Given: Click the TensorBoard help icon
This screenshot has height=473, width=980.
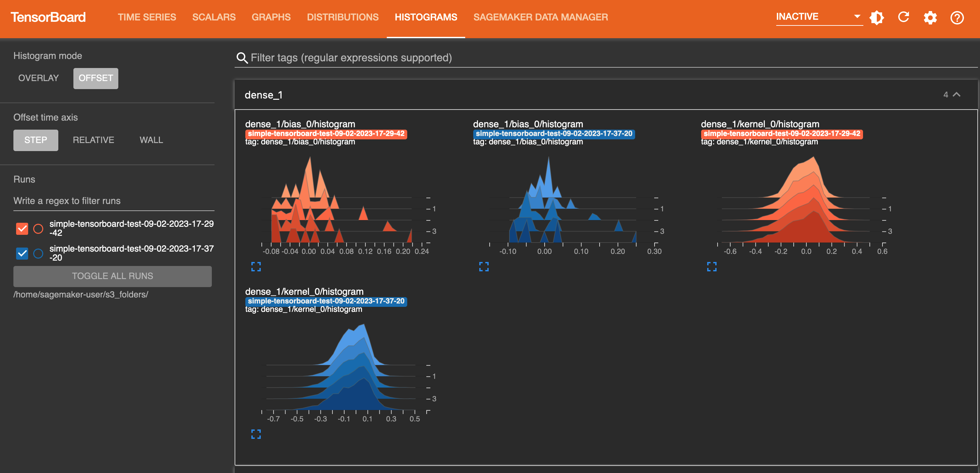Looking at the screenshot, I should tap(958, 17).
